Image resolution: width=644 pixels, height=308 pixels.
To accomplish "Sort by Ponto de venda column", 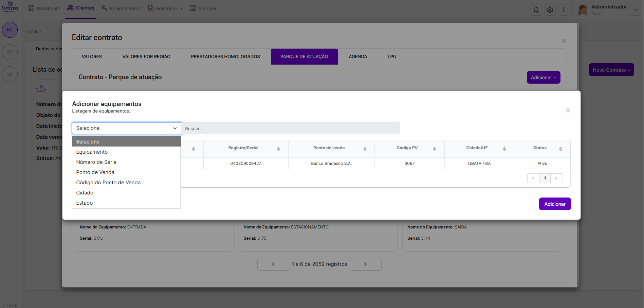I will pos(365,149).
